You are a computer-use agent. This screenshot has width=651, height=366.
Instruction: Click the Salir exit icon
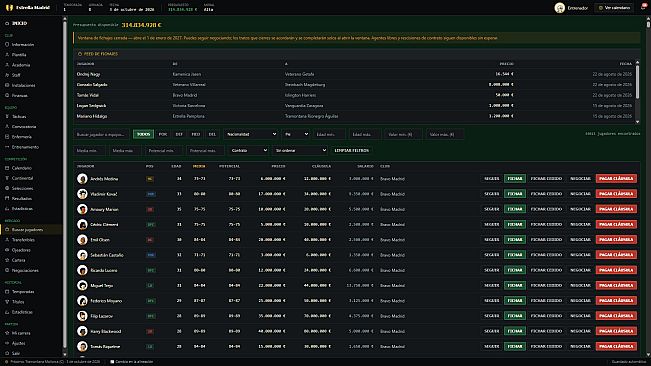click(x=7, y=353)
